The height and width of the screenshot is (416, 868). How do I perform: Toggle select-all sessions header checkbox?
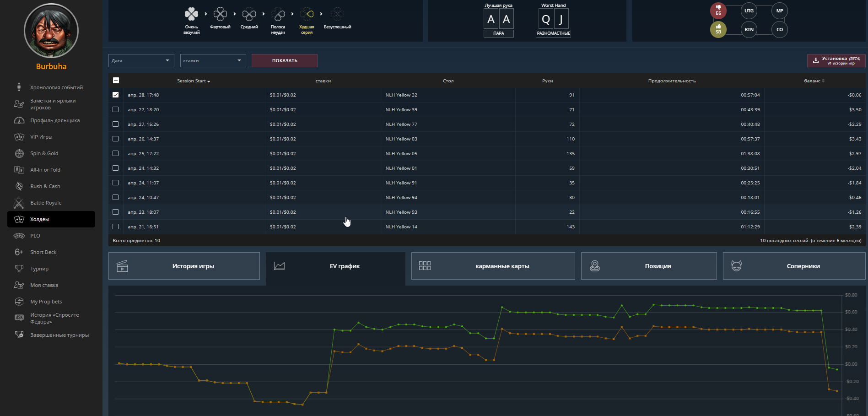[116, 81]
